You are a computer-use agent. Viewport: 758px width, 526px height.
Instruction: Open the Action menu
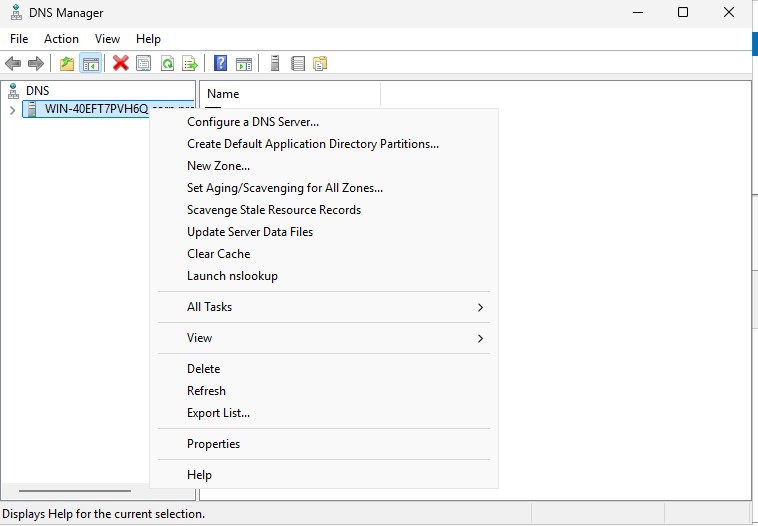tap(61, 39)
